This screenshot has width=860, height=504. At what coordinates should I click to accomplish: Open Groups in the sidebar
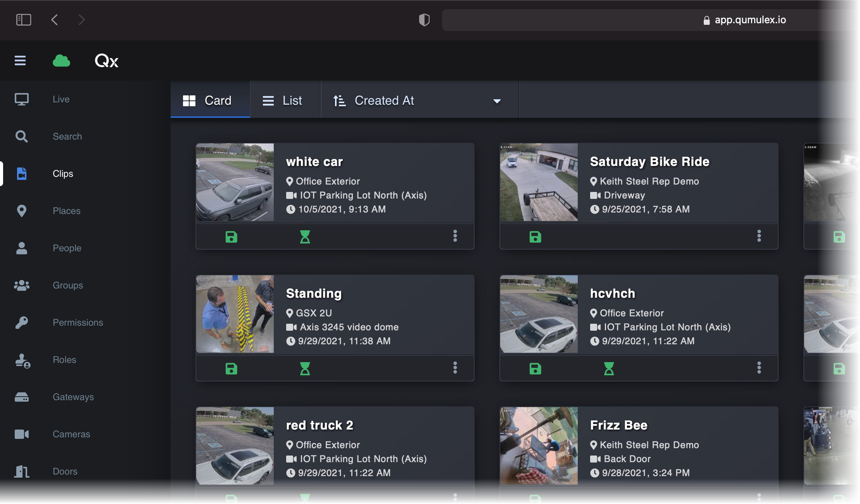pos(68,285)
